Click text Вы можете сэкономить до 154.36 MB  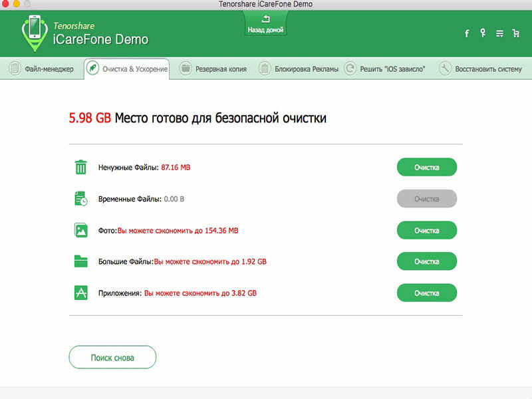click(178, 230)
